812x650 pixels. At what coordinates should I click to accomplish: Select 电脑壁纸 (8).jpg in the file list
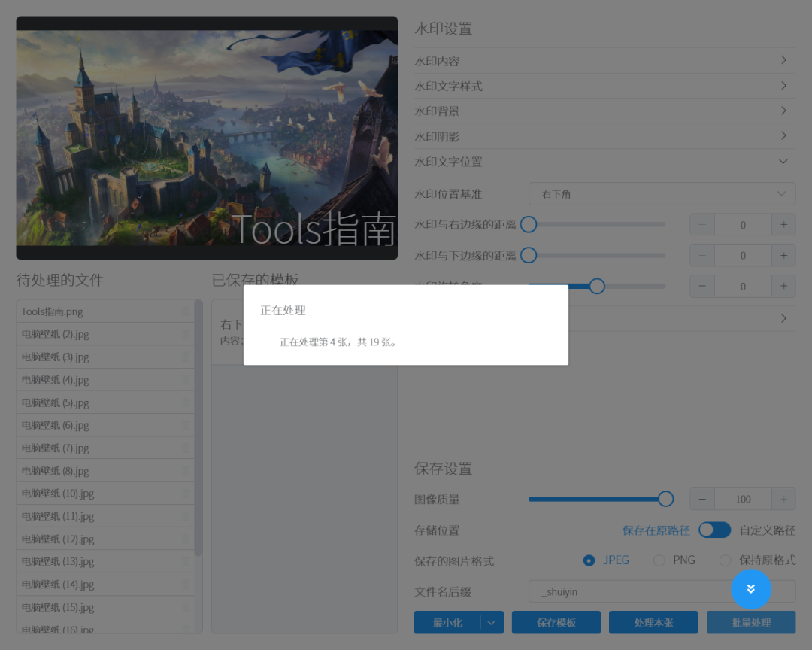click(x=105, y=471)
